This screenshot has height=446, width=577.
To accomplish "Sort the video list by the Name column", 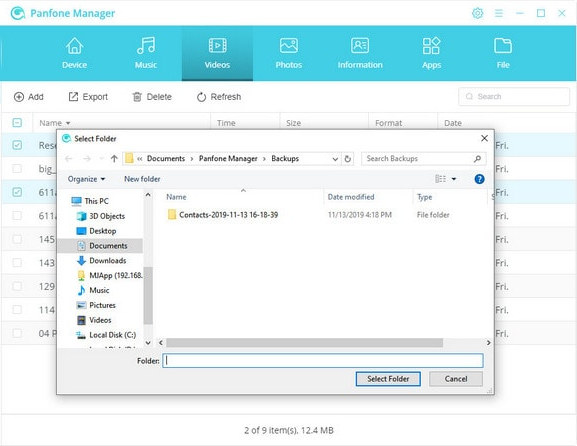I will (54, 123).
